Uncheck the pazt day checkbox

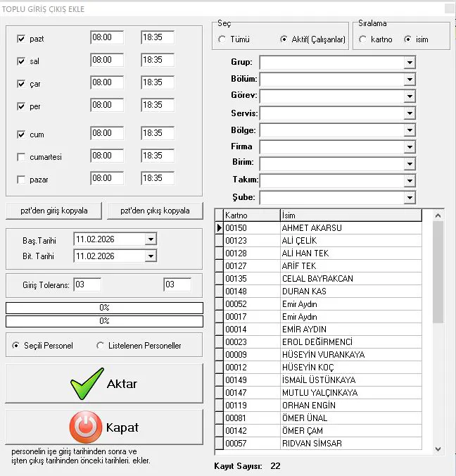click(x=21, y=39)
